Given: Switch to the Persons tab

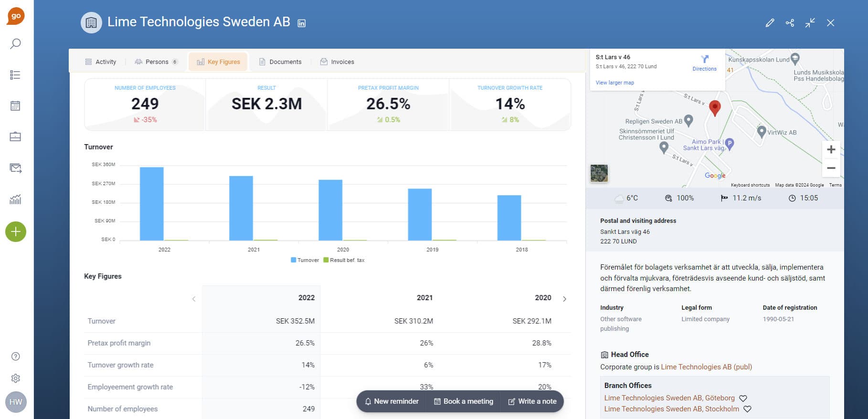Looking at the screenshot, I should 156,62.
